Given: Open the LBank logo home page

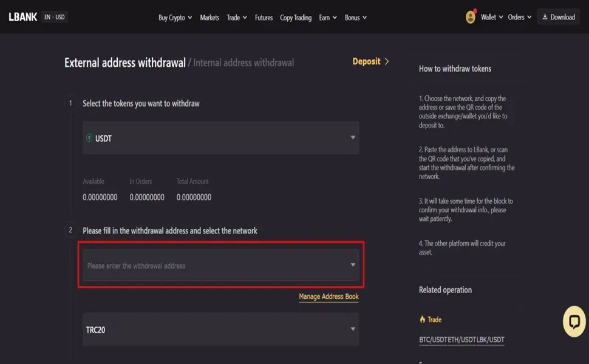Looking at the screenshot, I should click(22, 16).
